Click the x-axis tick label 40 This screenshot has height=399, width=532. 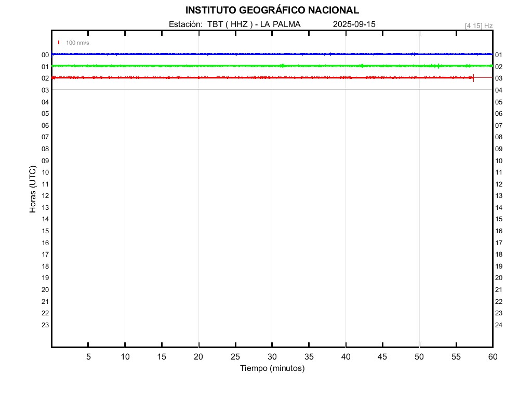point(345,356)
